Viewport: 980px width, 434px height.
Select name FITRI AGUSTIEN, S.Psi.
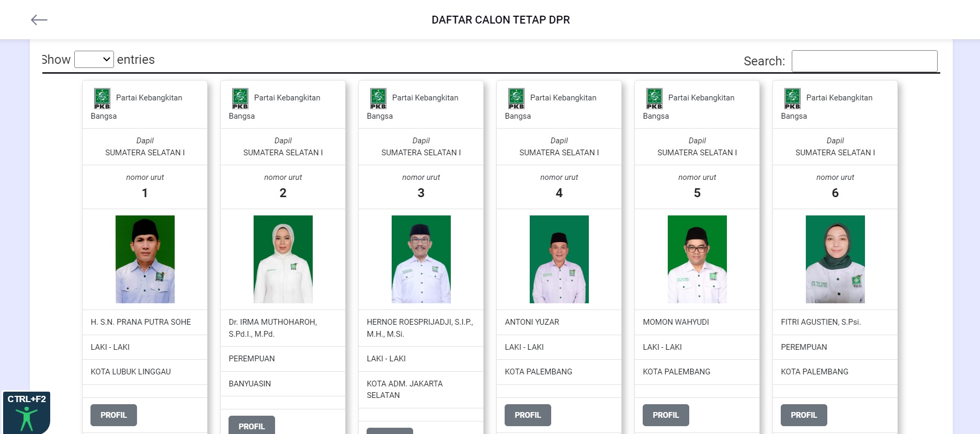click(x=821, y=322)
